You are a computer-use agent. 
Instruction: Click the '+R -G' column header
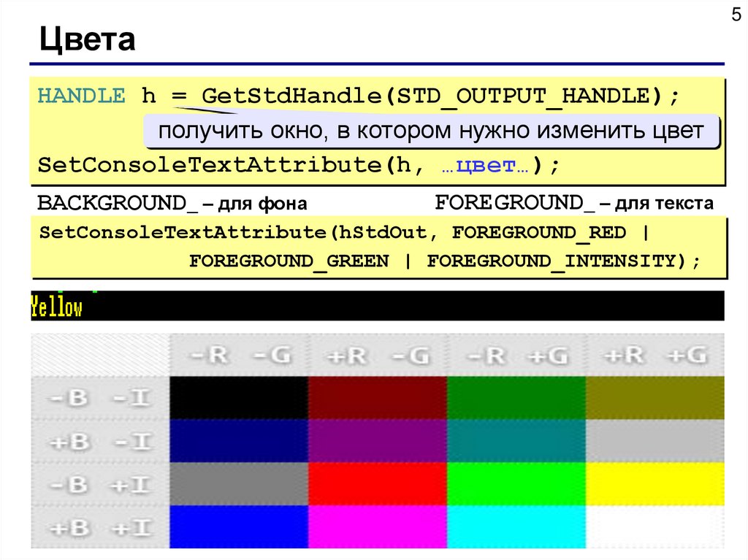point(378,355)
